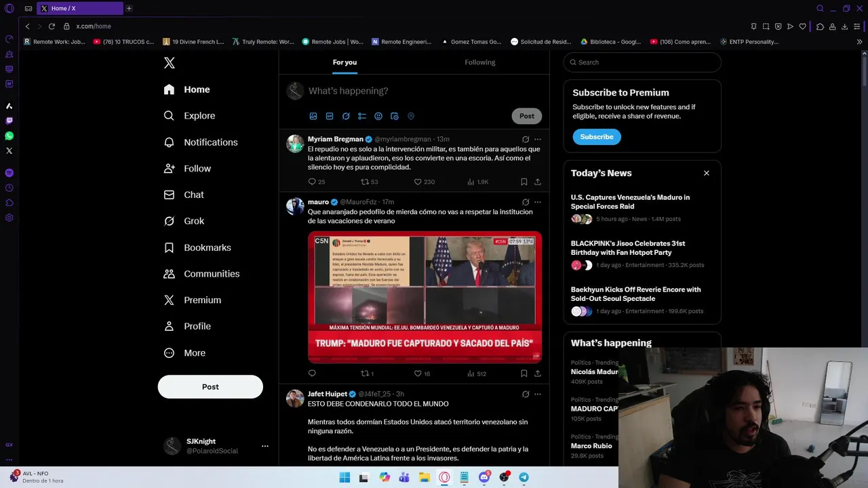Open the Trump news image in mauro's post
This screenshot has width=868, height=488.
pos(425,298)
